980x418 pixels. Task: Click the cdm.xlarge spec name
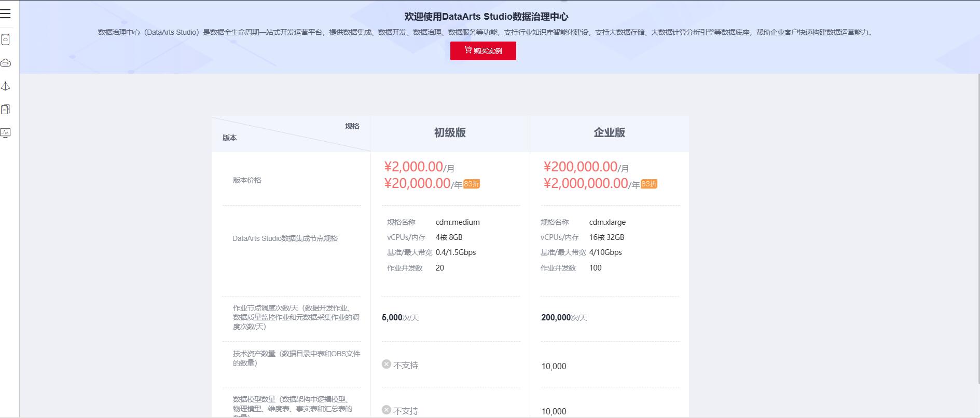click(608, 222)
